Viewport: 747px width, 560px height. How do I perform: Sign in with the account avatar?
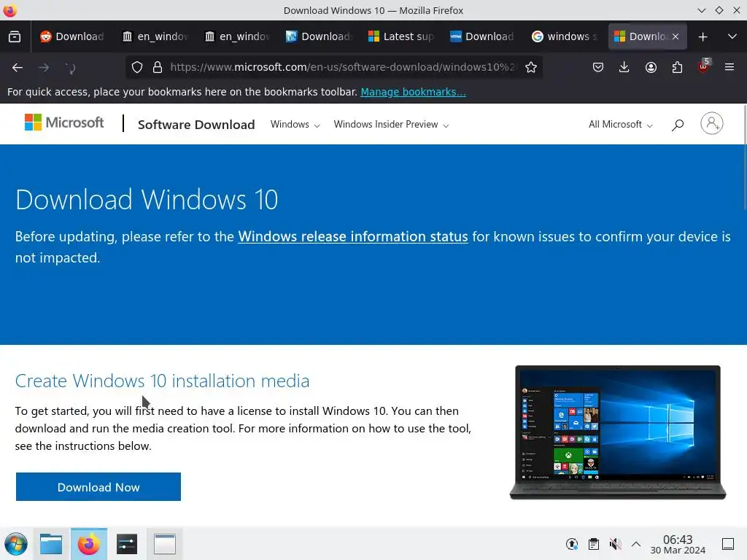tap(712, 124)
